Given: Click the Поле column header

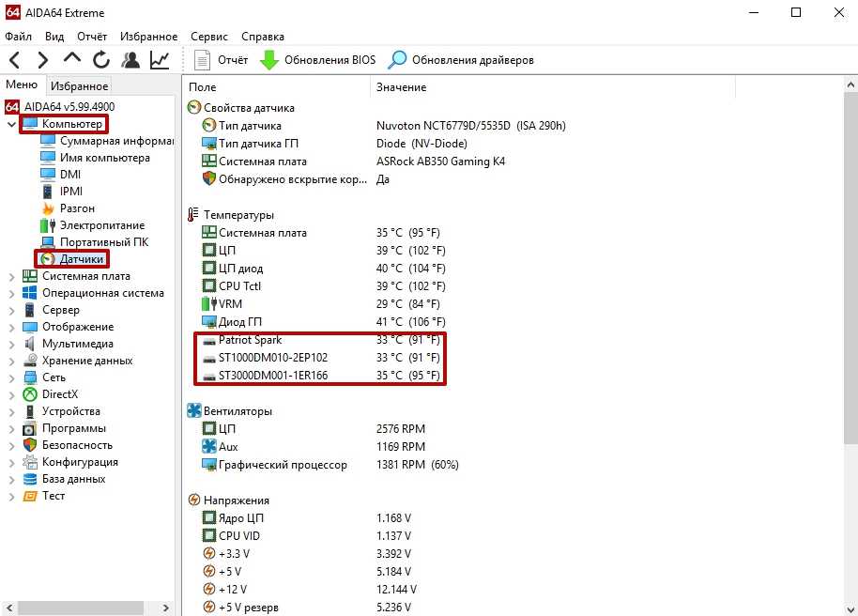Looking at the screenshot, I should point(278,87).
